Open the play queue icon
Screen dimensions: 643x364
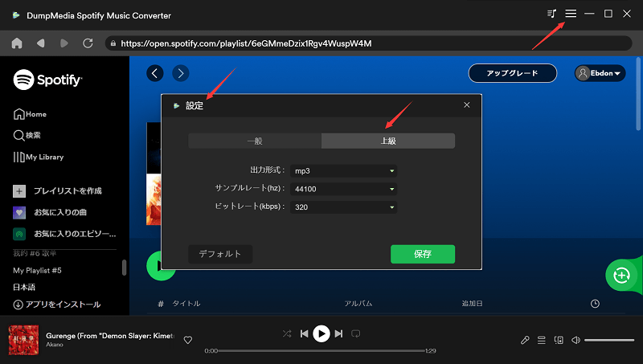point(541,340)
